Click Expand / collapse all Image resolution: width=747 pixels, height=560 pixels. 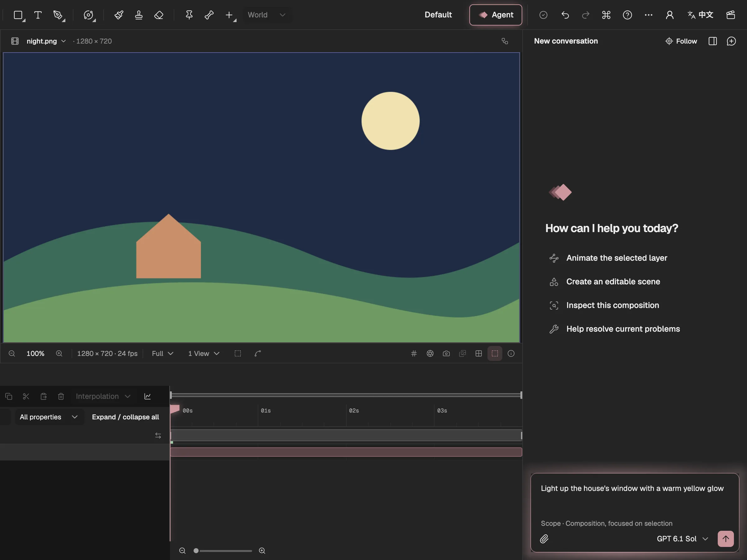click(125, 417)
